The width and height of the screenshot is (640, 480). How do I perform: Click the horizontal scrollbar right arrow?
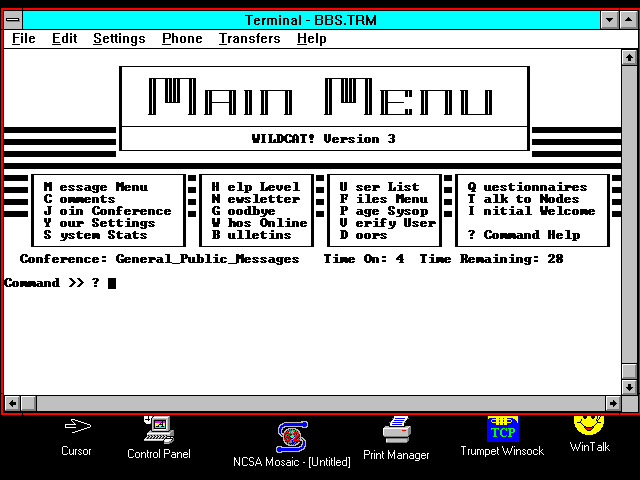pyautogui.click(x=612, y=403)
